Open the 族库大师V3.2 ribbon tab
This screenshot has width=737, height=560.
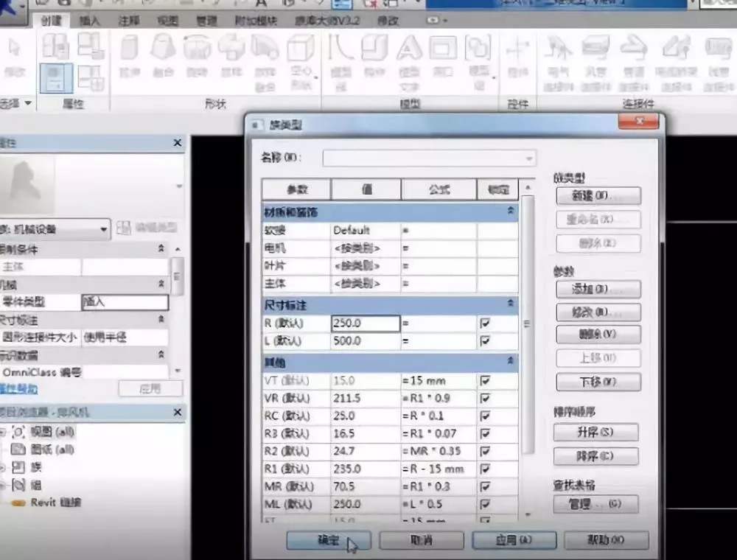327,21
